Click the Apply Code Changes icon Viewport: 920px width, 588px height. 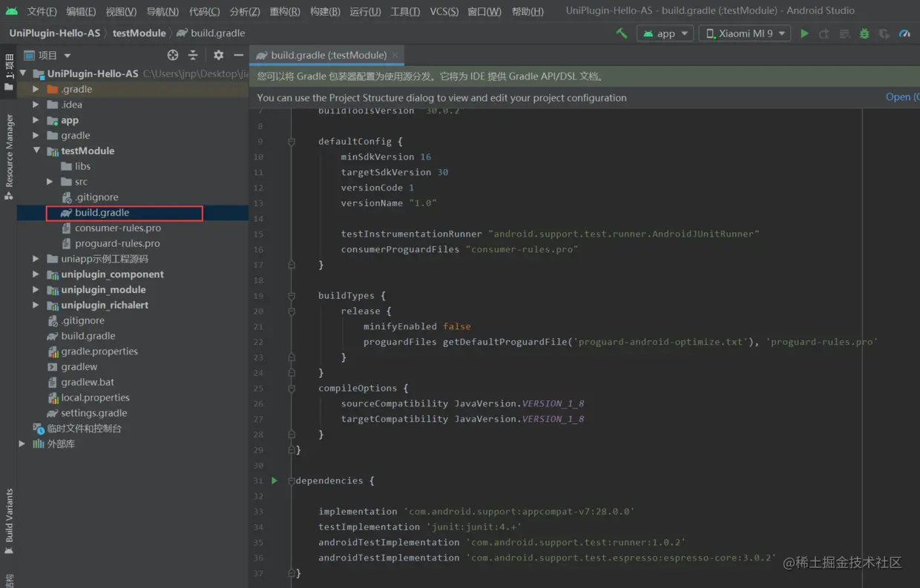tap(844, 33)
